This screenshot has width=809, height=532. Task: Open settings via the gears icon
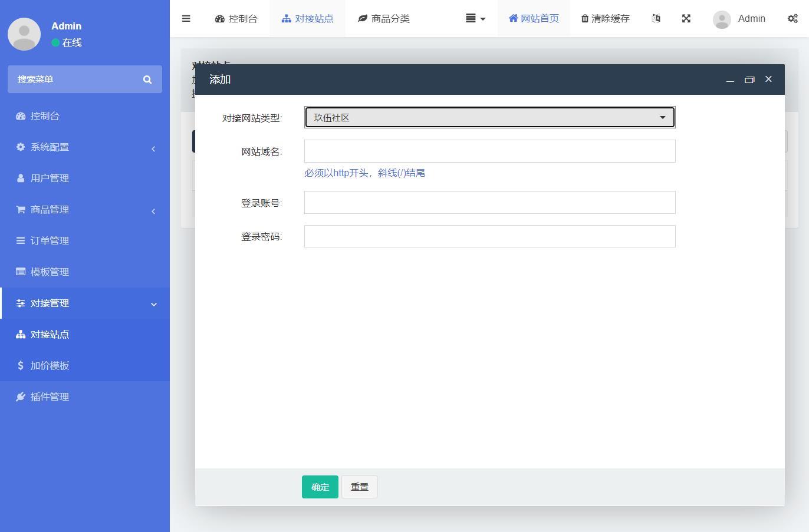pos(792,18)
